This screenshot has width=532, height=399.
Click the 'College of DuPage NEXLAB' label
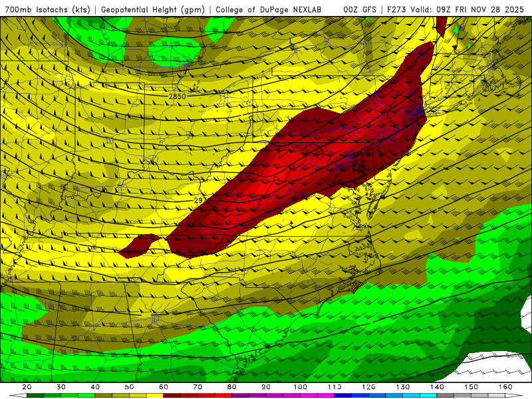pos(268,10)
